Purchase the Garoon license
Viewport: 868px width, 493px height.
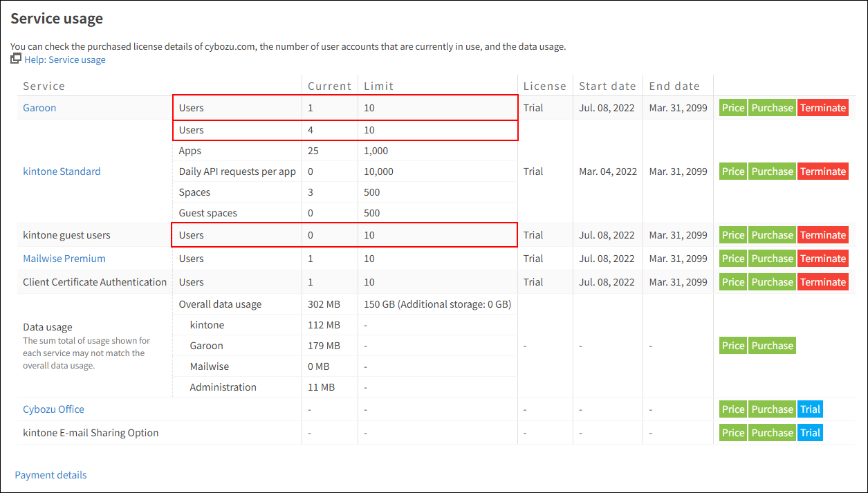pyautogui.click(x=772, y=107)
